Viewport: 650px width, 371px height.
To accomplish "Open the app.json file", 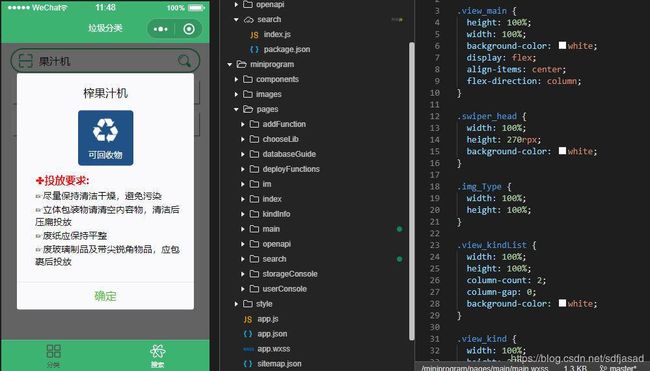I will point(272,334).
